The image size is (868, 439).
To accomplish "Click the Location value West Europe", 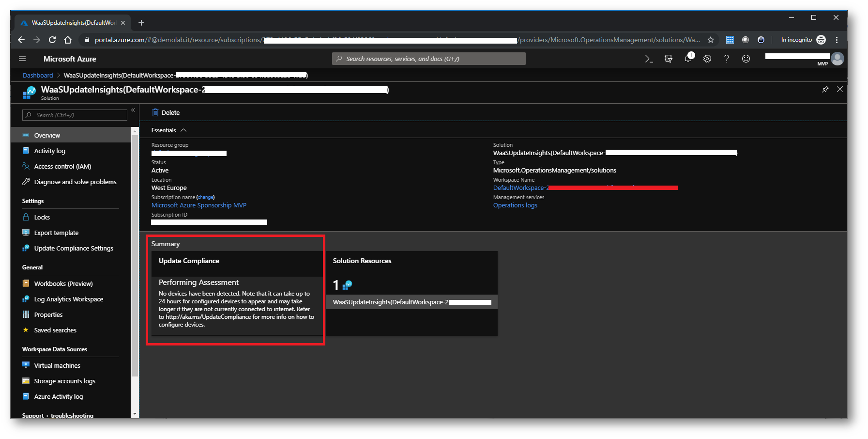I will [169, 188].
